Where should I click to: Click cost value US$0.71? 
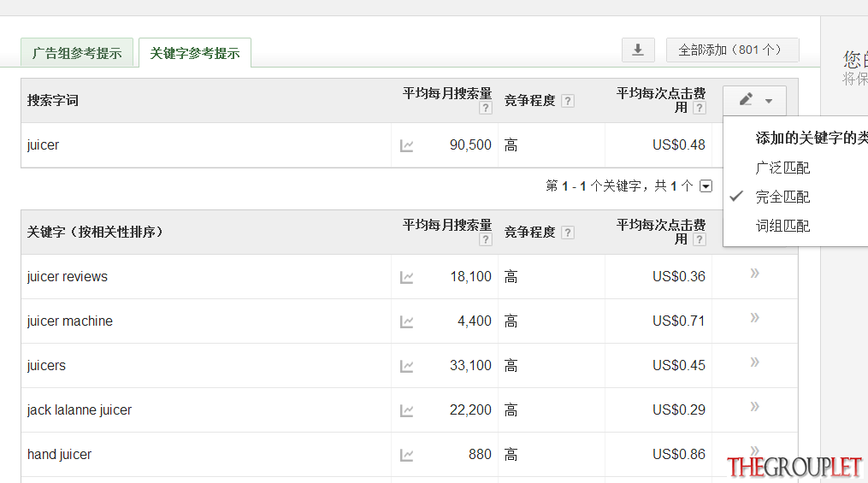click(679, 321)
